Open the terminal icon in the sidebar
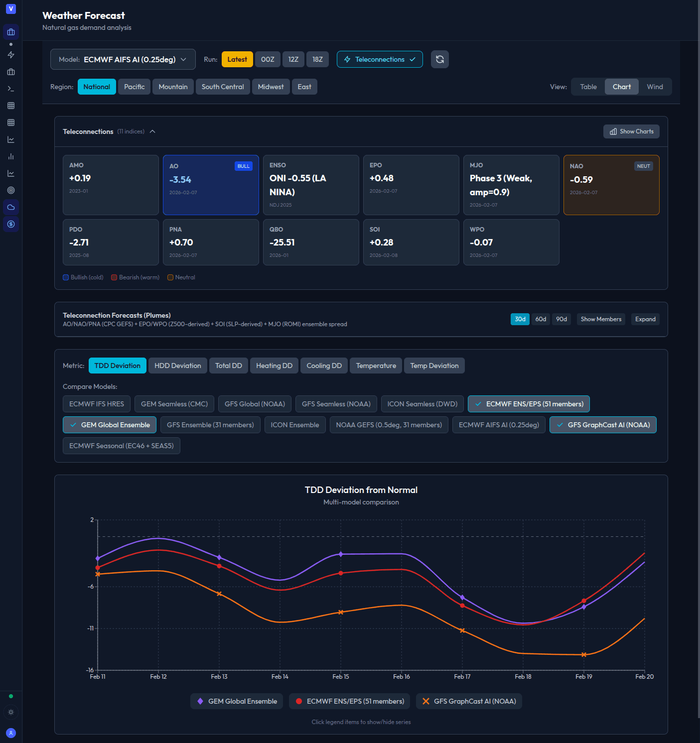The height and width of the screenshot is (743, 700). click(11, 89)
